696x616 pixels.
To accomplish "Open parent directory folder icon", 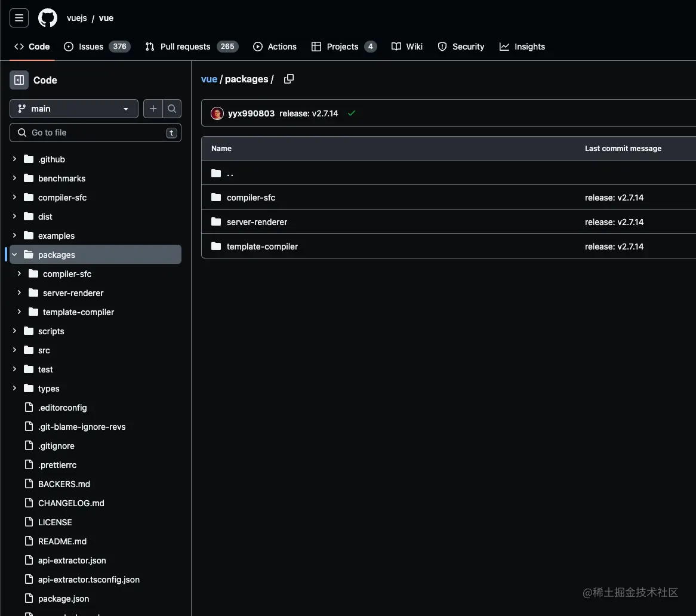I will [x=216, y=173].
